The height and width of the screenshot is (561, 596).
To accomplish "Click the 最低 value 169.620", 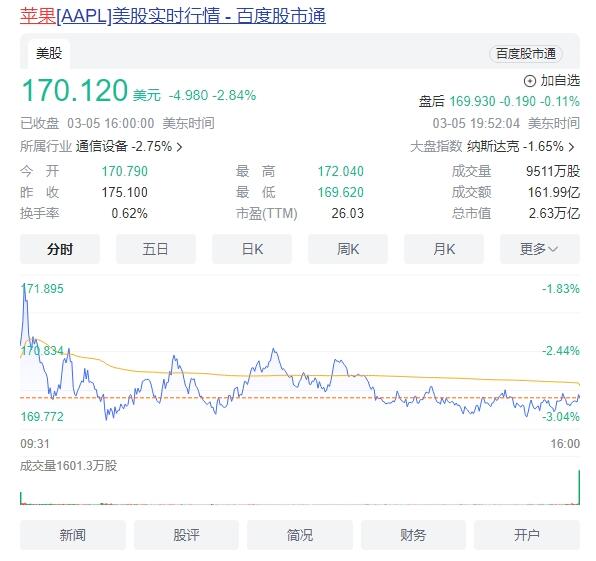I will [341, 192].
